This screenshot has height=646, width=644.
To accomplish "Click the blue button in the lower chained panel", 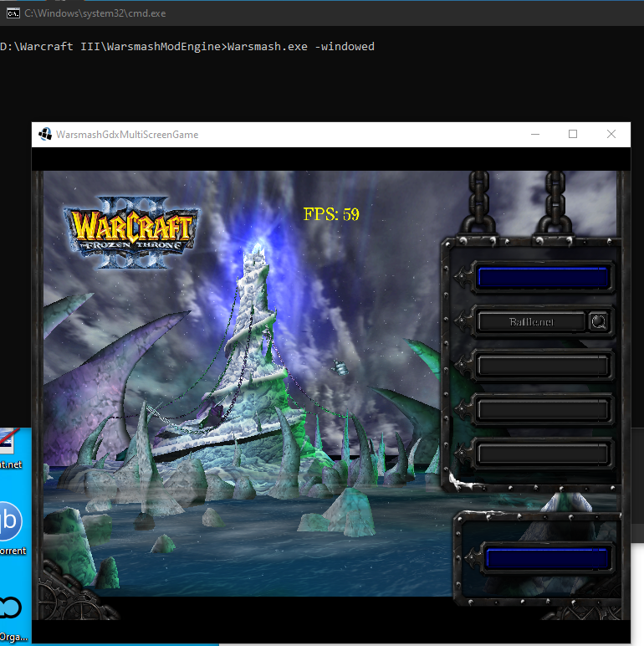I will (x=547, y=558).
